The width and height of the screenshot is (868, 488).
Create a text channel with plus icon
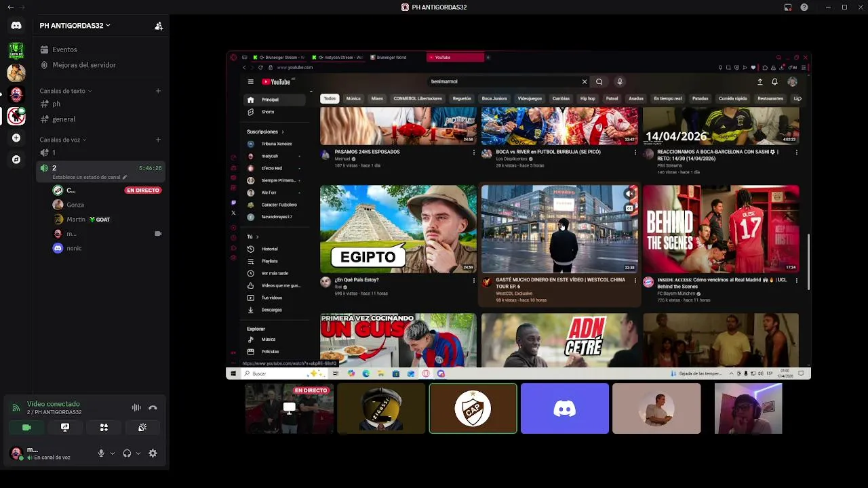coord(158,91)
